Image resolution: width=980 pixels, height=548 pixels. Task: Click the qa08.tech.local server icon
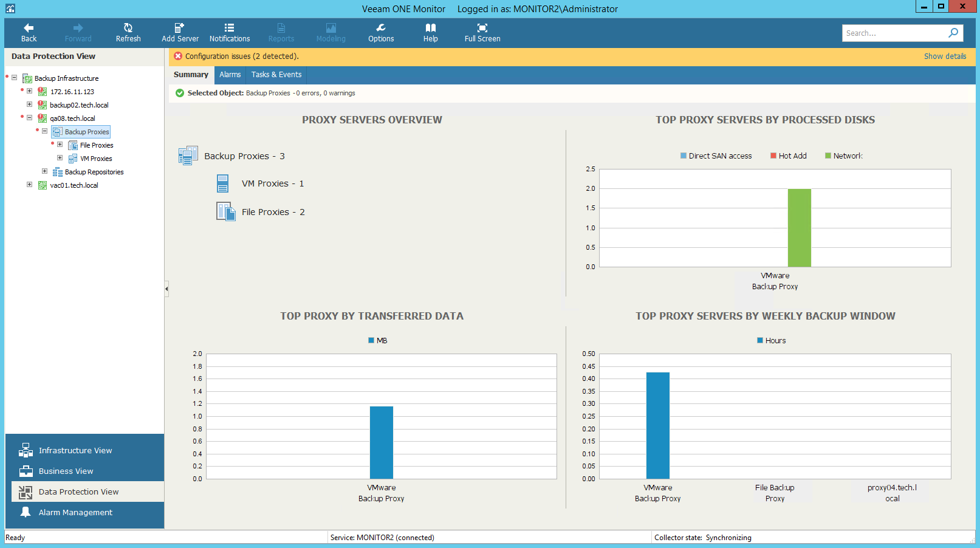point(43,118)
